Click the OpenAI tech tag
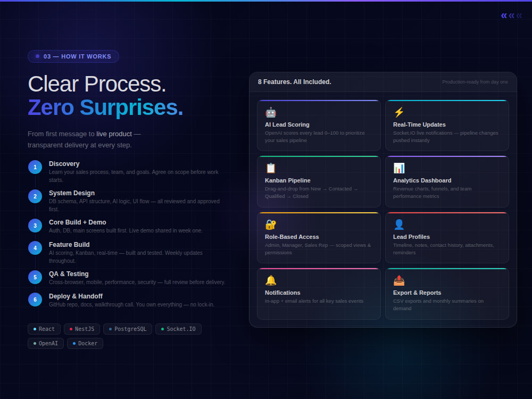 45,343
